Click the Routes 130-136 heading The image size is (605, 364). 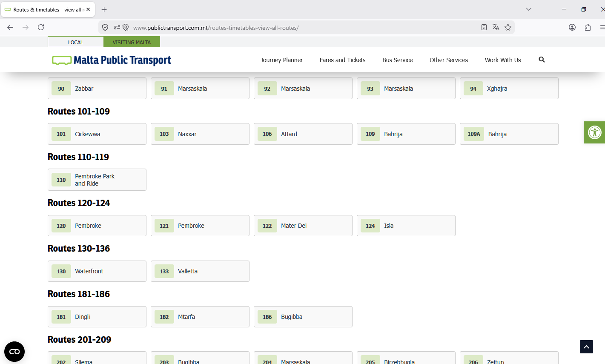79,249
